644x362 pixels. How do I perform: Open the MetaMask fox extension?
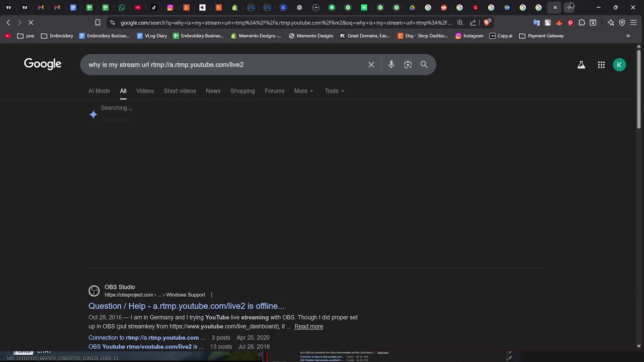[x=559, y=23]
